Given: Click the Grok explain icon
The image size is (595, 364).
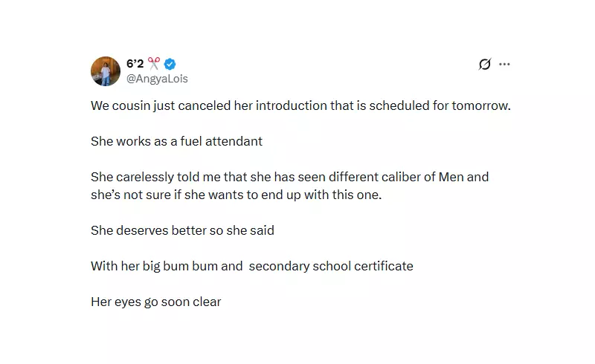Looking at the screenshot, I should tap(485, 64).
